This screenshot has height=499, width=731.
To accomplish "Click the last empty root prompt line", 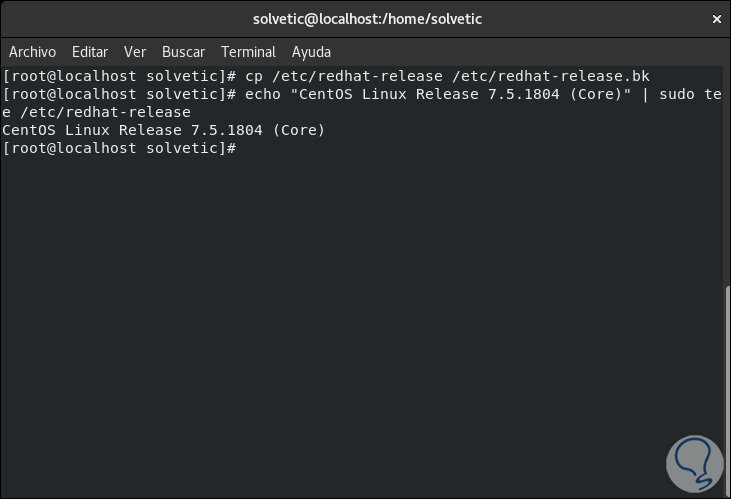I will pos(120,148).
